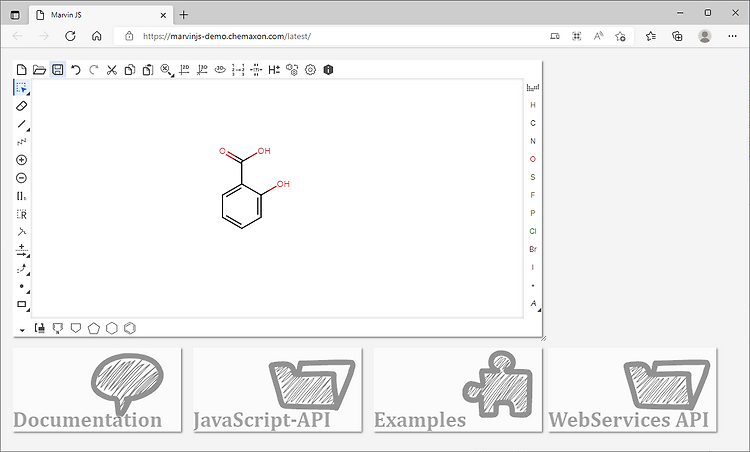
Task: Open browser settings ellipsis menu
Action: (x=732, y=36)
